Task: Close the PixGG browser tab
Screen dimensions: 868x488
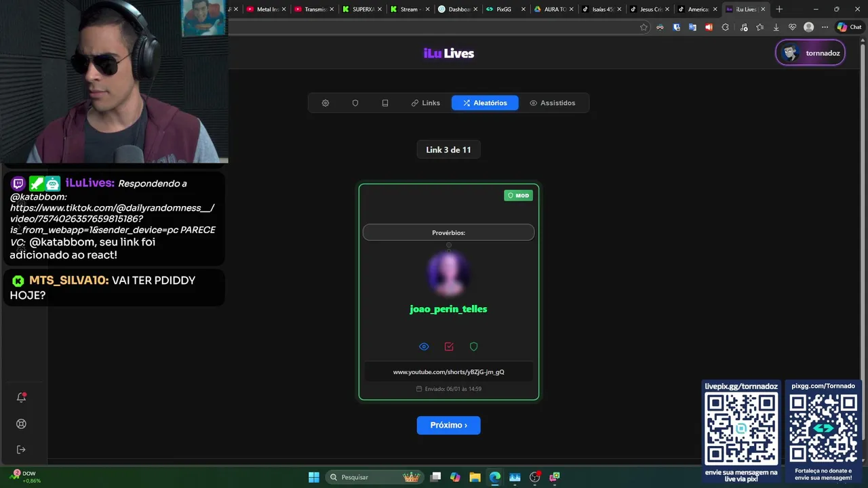Action: pyautogui.click(x=523, y=9)
